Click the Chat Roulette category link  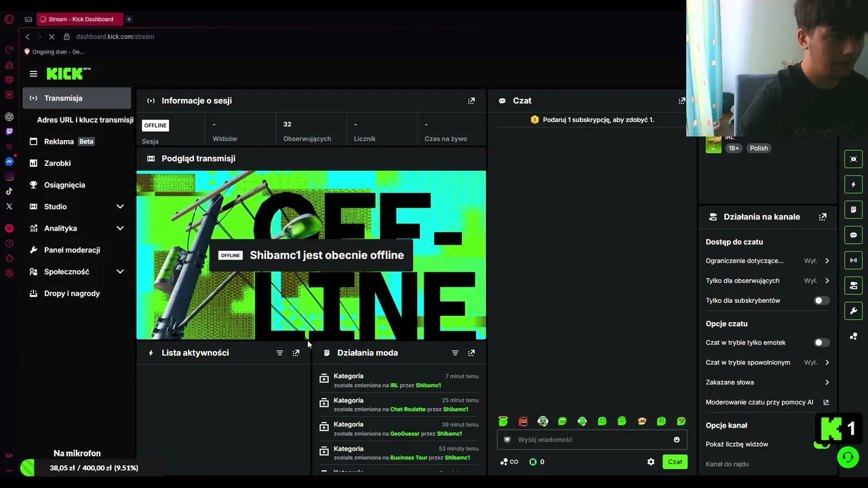[408, 409]
